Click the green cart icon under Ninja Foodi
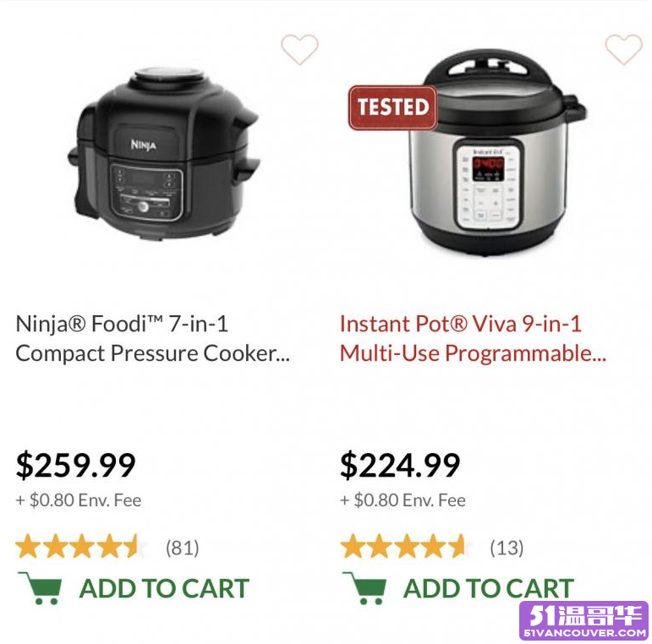This screenshot has width=652, height=644. click(x=41, y=588)
